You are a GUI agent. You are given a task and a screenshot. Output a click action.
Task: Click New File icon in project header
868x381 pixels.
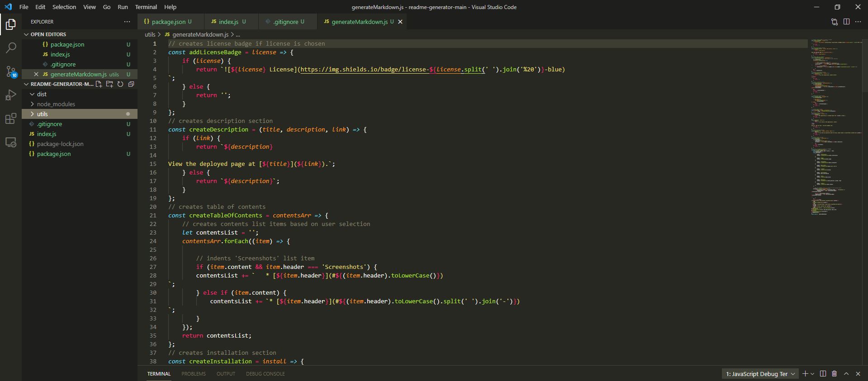click(99, 84)
